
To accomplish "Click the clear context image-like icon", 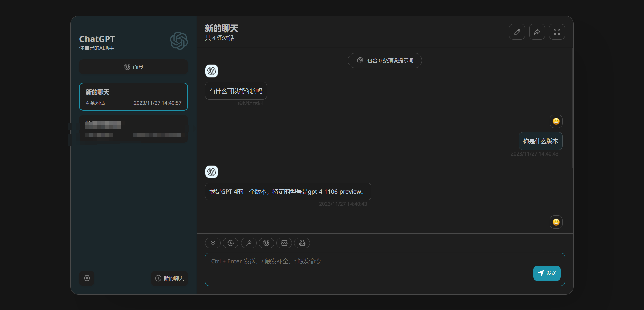I will (284, 243).
